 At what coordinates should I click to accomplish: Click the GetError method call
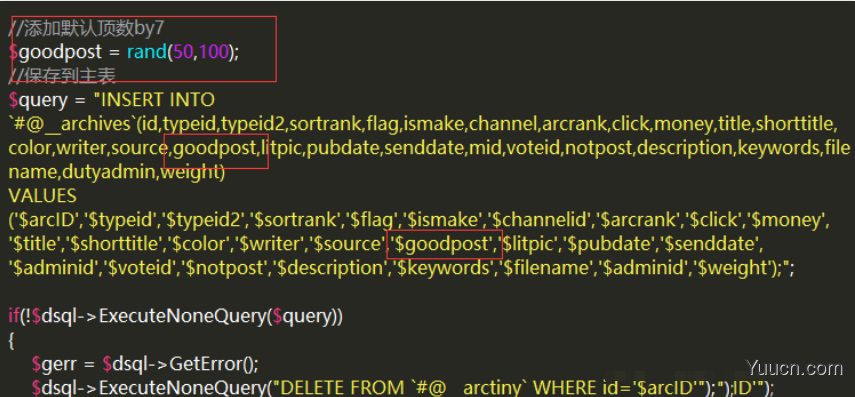click(x=212, y=364)
